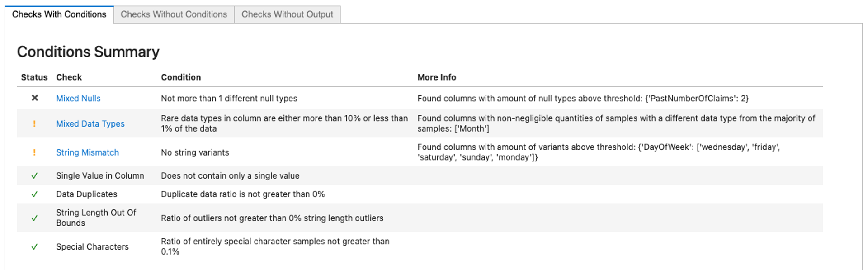Screen dimensions: 868x270
Task: Click the warning icon beside Mixed Data Types
Action: pyautogui.click(x=34, y=123)
